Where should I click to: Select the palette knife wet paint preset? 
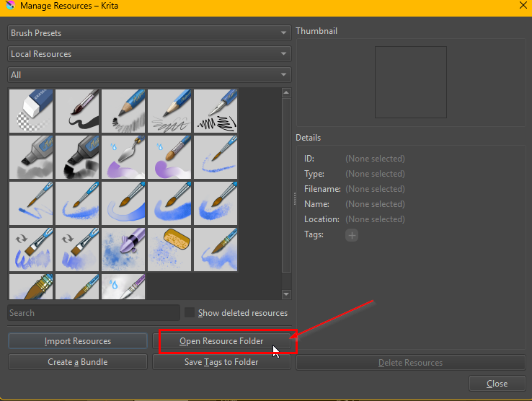[123, 157]
